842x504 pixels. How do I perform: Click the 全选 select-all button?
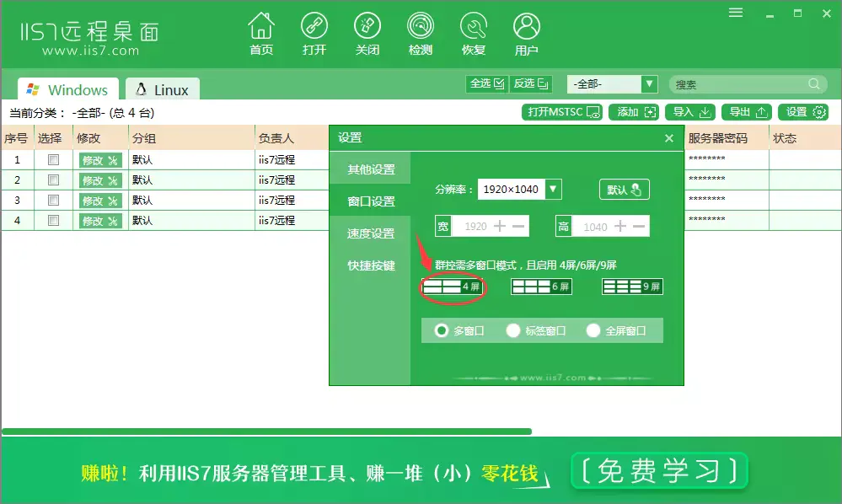[486, 83]
